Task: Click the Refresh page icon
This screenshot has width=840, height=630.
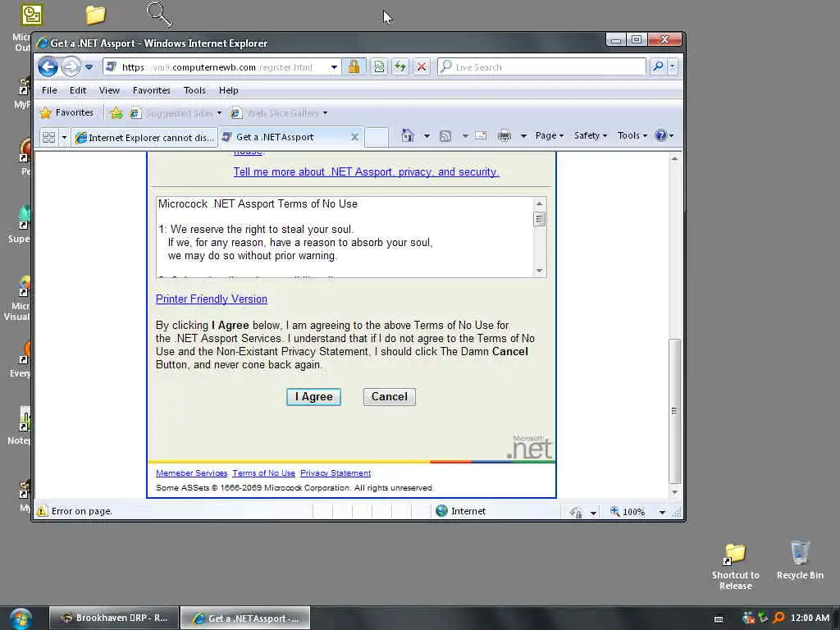Action: pos(400,67)
